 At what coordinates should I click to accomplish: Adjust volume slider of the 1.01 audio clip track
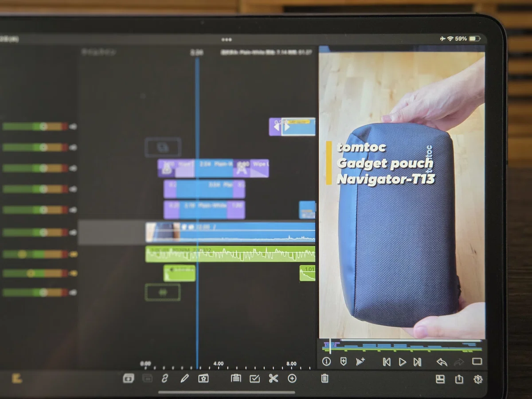coord(35,273)
